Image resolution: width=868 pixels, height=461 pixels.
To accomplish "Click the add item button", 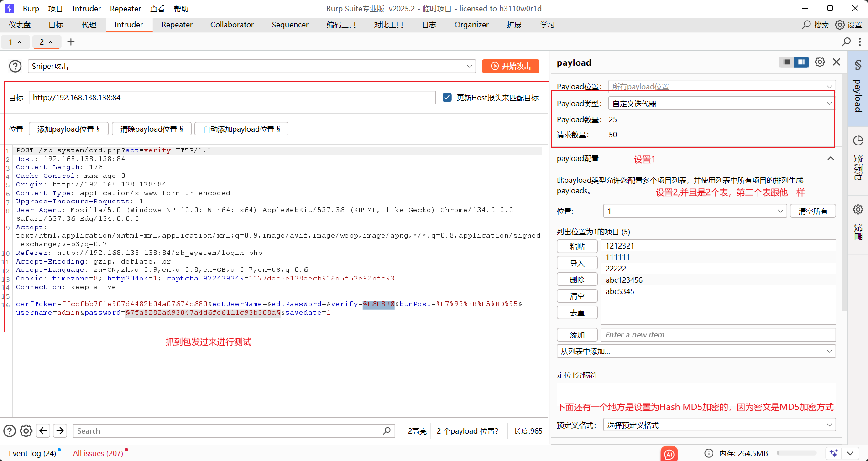I will click(577, 335).
